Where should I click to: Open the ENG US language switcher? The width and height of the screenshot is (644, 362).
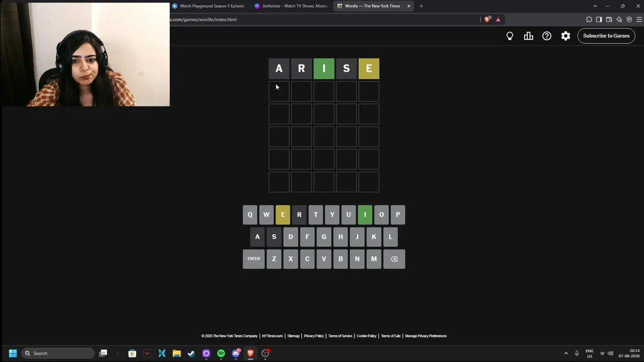click(x=590, y=353)
